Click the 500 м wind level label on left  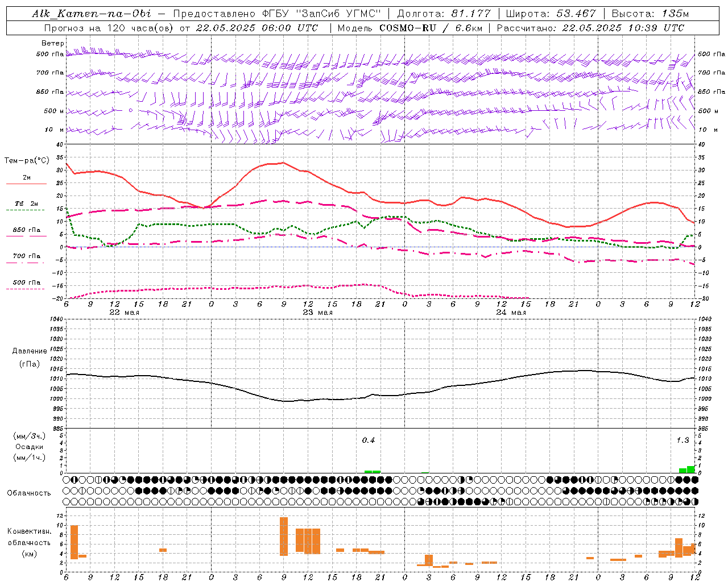coord(54,111)
